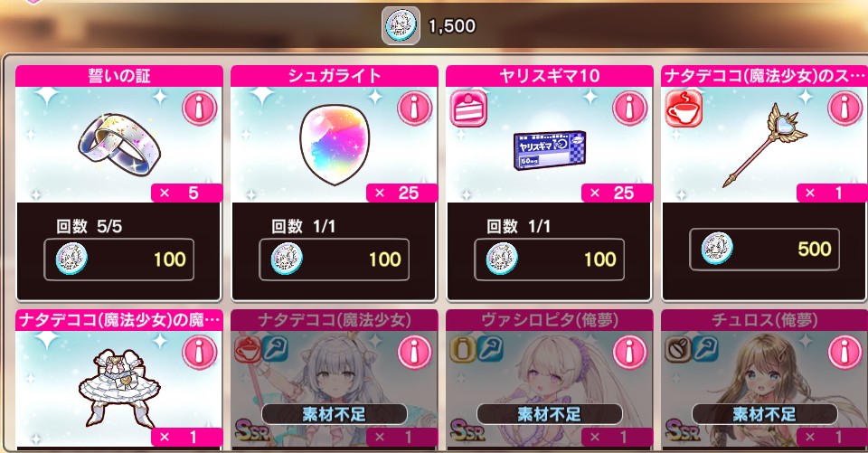The image size is (868, 453).
Task: Buy ヤリスギマ10 for 100 medals
Action: click(x=550, y=260)
